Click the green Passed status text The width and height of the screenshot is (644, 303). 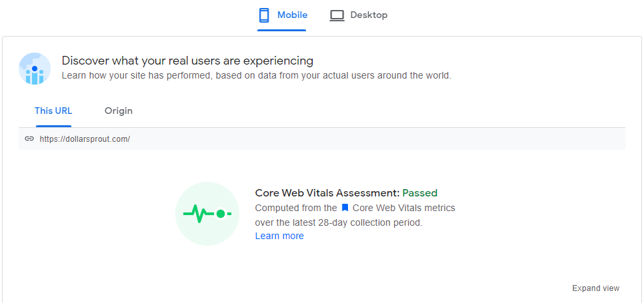click(x=420, y=193)
